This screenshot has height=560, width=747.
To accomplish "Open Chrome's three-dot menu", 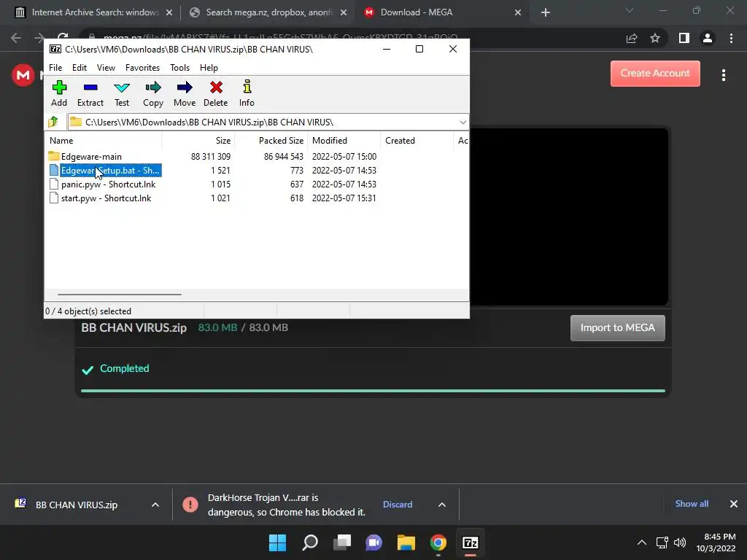I will pyautogui.click(x=731, y=38).
